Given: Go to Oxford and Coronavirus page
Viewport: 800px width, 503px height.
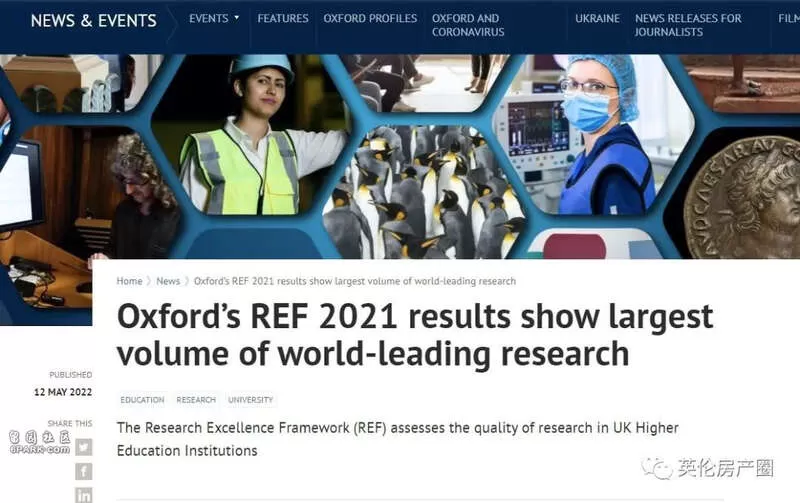Looking at the screenshot, I should coord(468,25).
